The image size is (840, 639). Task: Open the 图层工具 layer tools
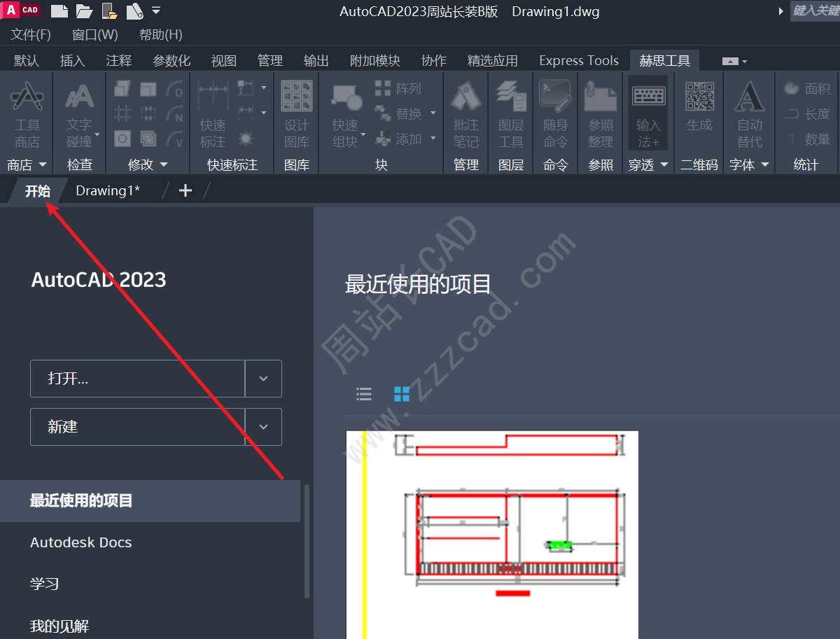(510, 115)
